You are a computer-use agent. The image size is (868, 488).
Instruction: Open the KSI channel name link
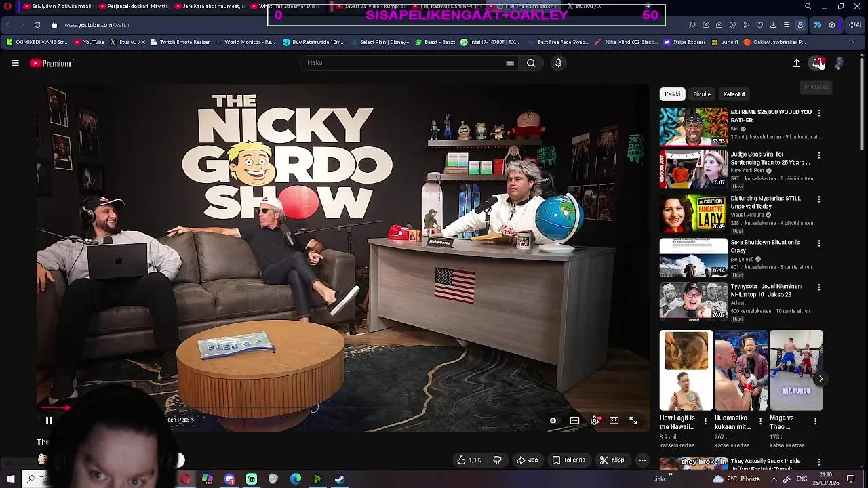pyautogui.click(x=734, y=129)
